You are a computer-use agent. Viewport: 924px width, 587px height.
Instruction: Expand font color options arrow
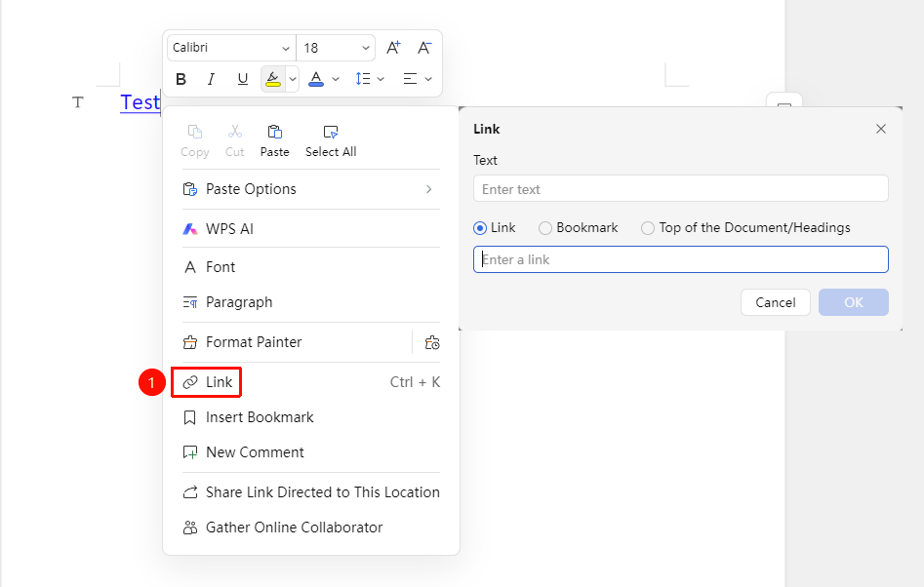tap(336, 79)
